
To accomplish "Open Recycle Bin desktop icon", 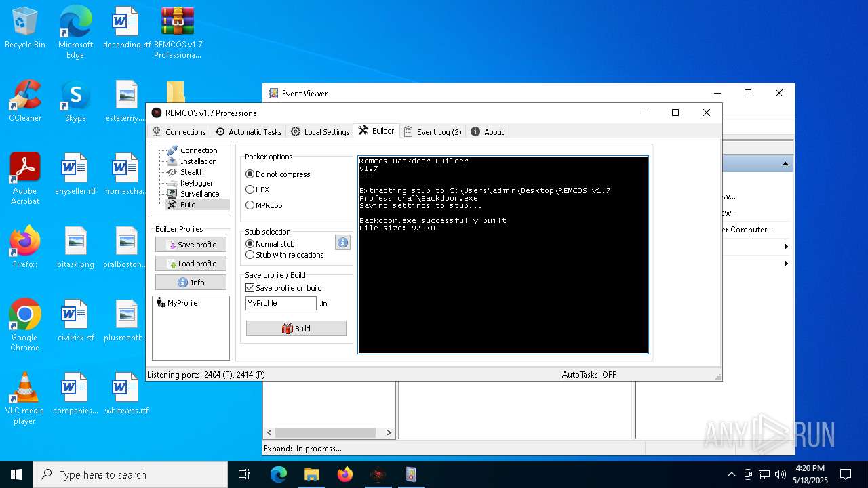I will (25, 28).
